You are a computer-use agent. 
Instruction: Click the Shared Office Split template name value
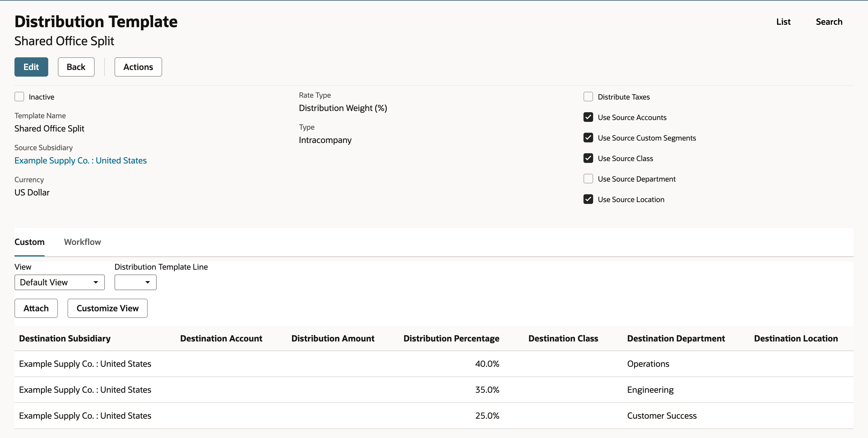click(x=49, y=128)
